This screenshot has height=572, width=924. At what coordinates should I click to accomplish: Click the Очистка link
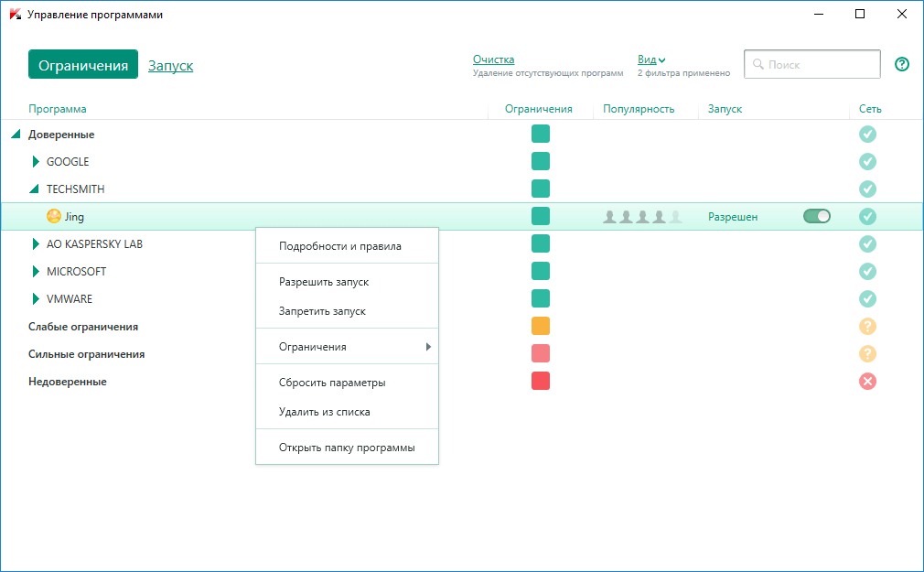tap(494, 59)
